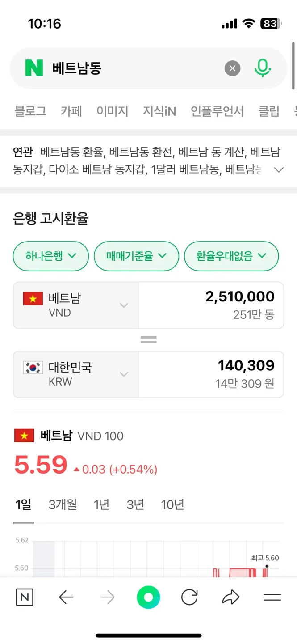Switch to the 블로그 tab

pos(30,111)
